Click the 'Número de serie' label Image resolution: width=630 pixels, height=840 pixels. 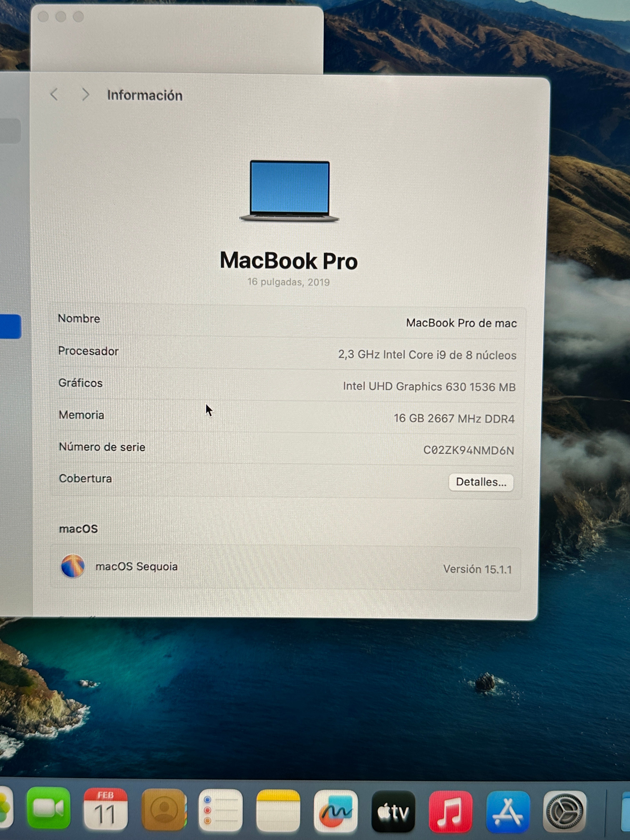click(102, 447)
